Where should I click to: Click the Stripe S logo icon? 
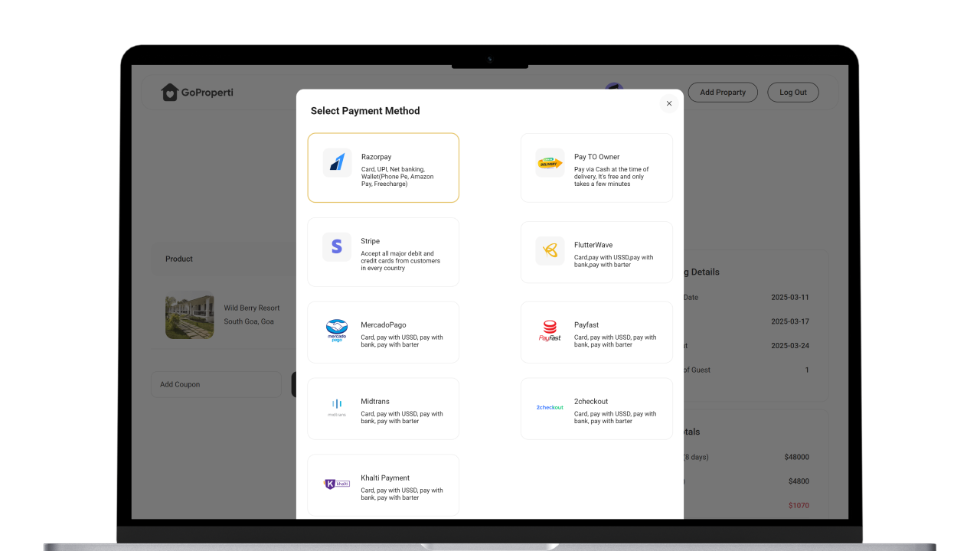pos(337,246)
